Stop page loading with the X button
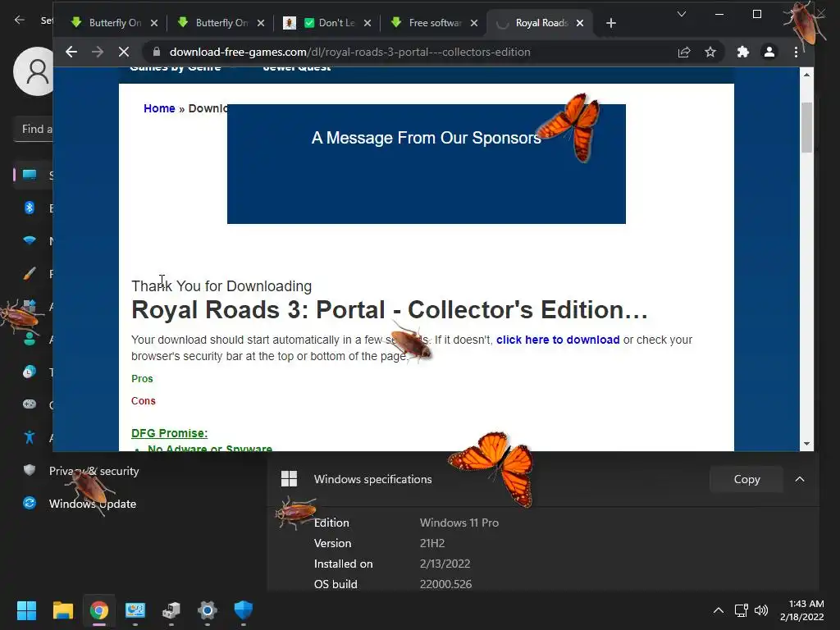840x630 pixels. tap(124, 52)
